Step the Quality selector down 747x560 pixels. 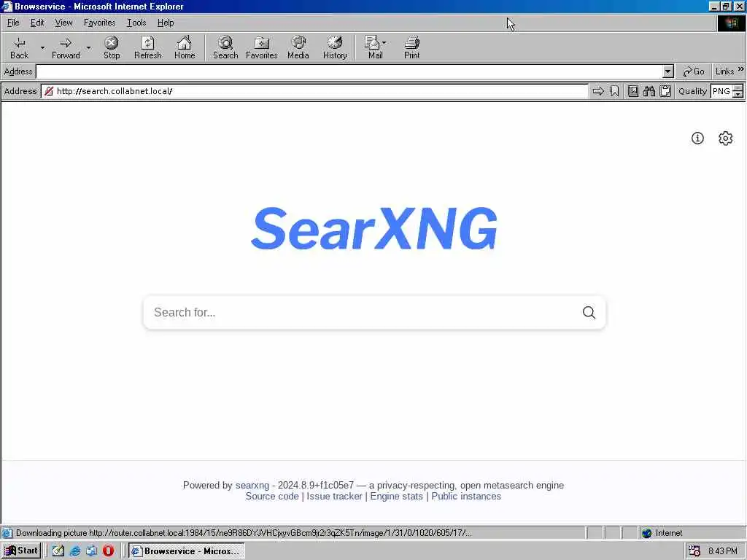738,94
